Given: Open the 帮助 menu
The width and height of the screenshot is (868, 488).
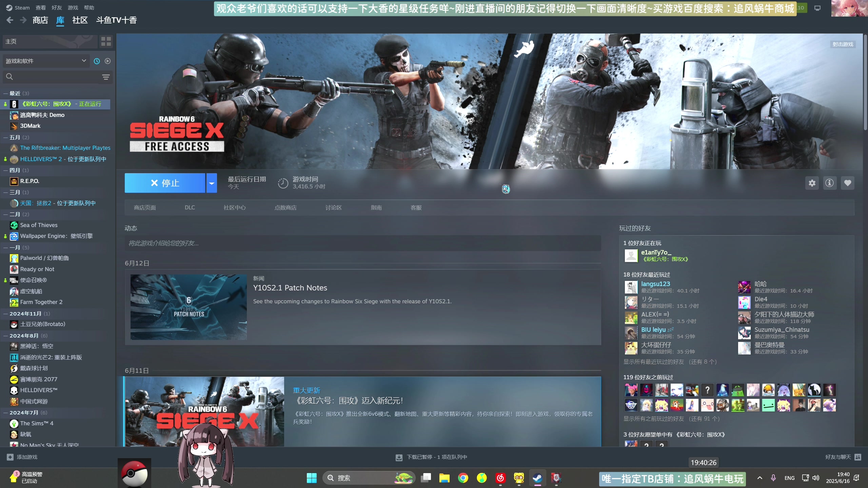Looking at the screenshot, I should pos(89,7).
